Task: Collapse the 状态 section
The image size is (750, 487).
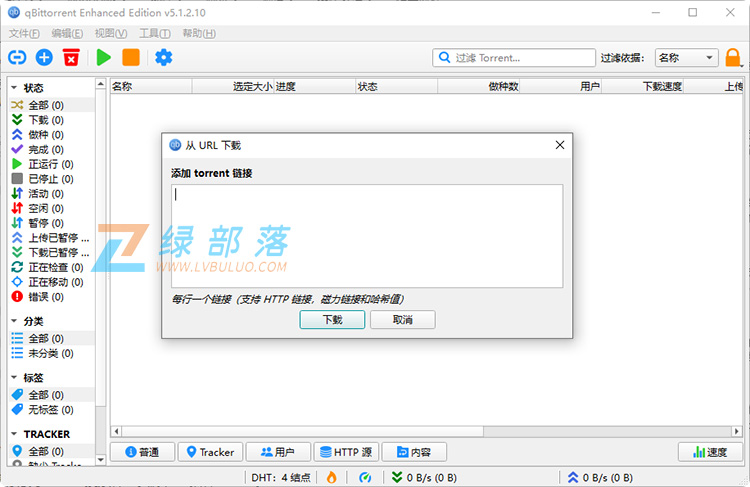Action: point(14,88)
